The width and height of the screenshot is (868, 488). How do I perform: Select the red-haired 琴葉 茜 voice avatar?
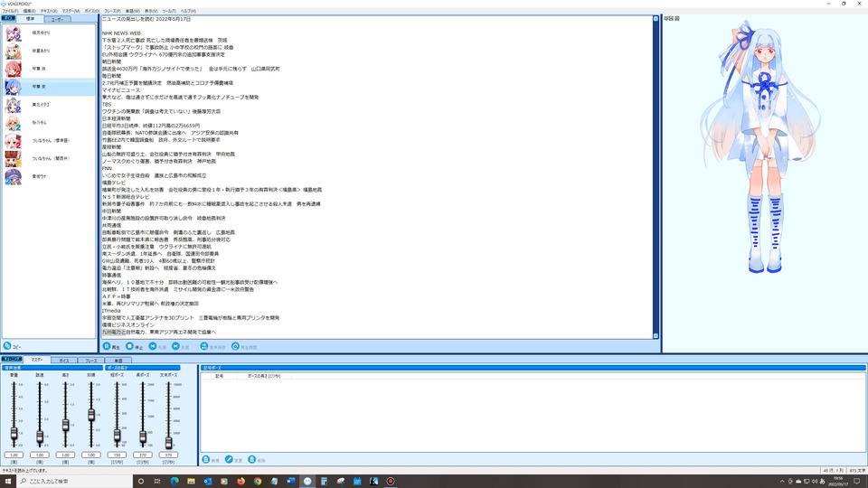pos(14,69)
